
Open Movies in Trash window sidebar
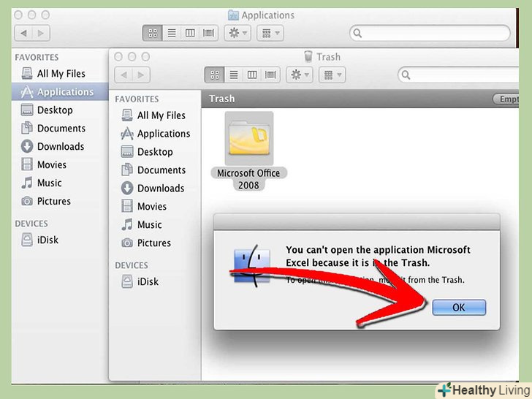pyautogui.click(x=144, y=206)
